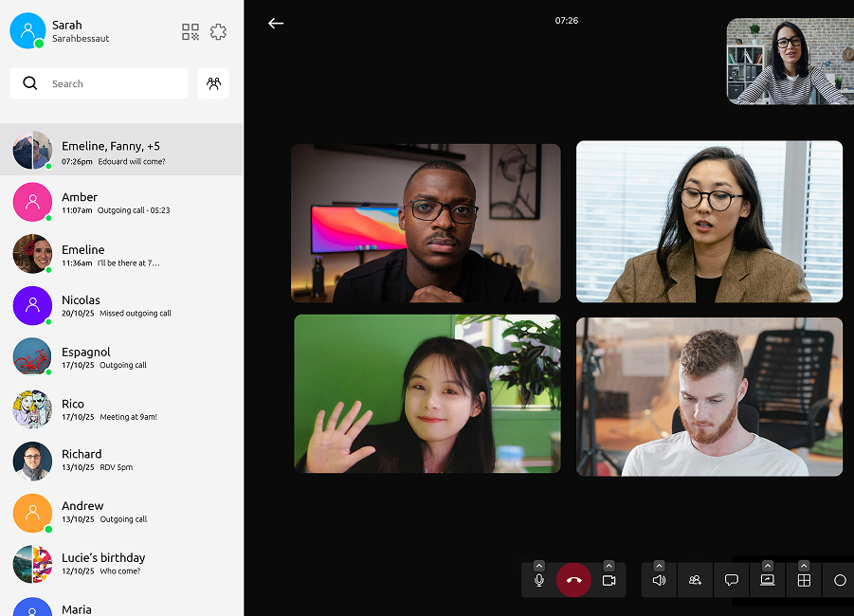Open settings gear next to Sarah's profile

click(218, 32)
